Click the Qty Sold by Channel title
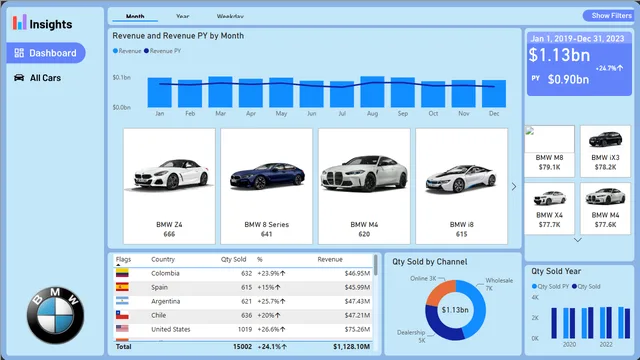640x360 pixels. [x=430, y=262]
